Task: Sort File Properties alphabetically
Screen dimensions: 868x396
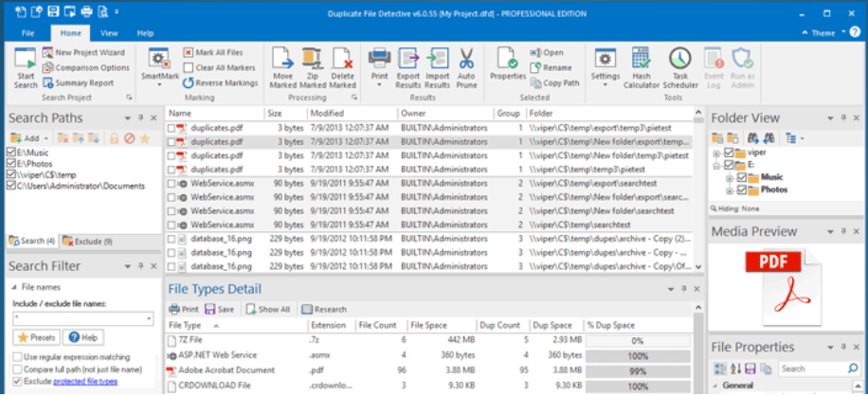Action: (735, 369)
